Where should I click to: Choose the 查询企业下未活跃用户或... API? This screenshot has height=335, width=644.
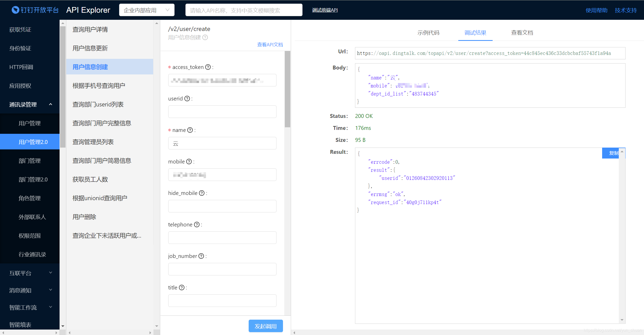pyautogui.click(x=110, y=236)
